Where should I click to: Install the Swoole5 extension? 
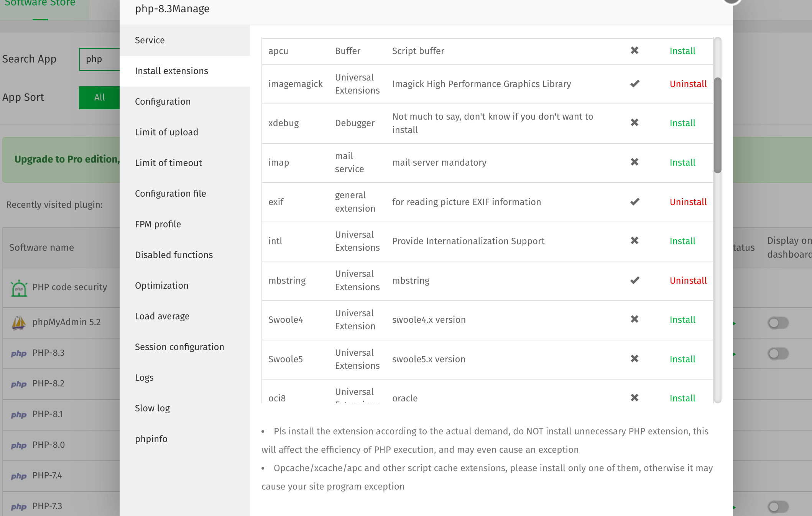[x=682, y=359]
